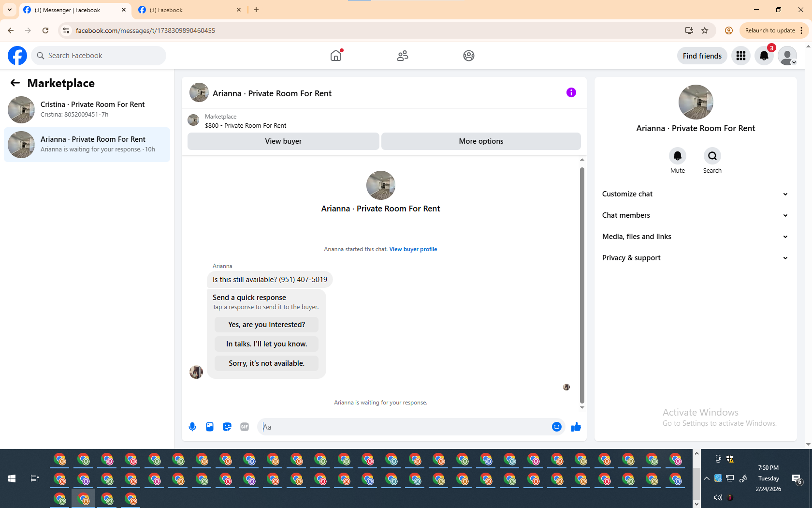Attach a photo using the image icon
Screen dimensions: 812x508
210,427
